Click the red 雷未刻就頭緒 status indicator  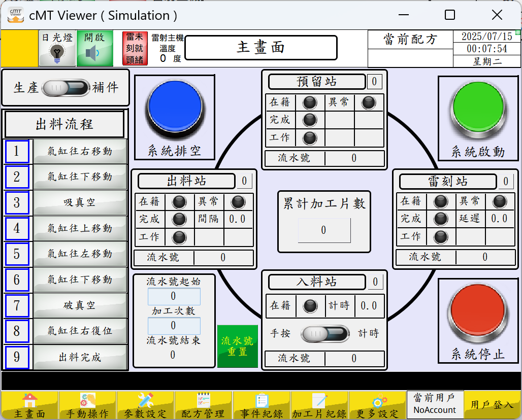[x=135, y=48]
